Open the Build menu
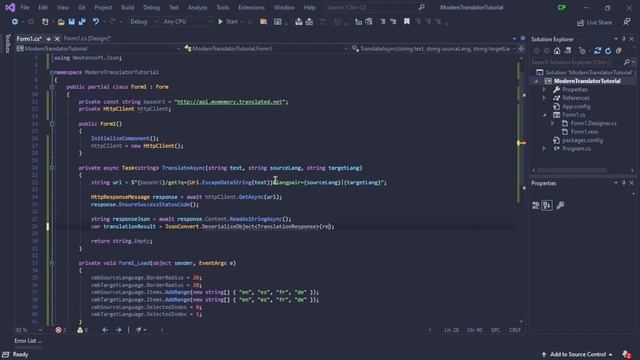 (x=127, y=7)
